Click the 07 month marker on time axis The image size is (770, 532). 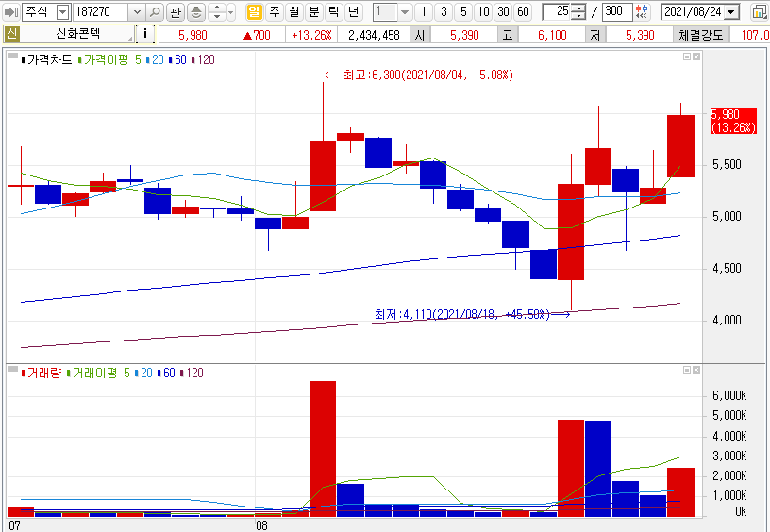15,525
